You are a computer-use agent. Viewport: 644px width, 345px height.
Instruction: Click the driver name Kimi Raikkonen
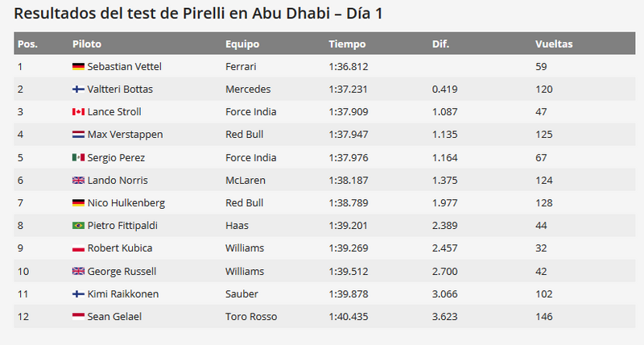pyautogui.click(x=123, y=294)
